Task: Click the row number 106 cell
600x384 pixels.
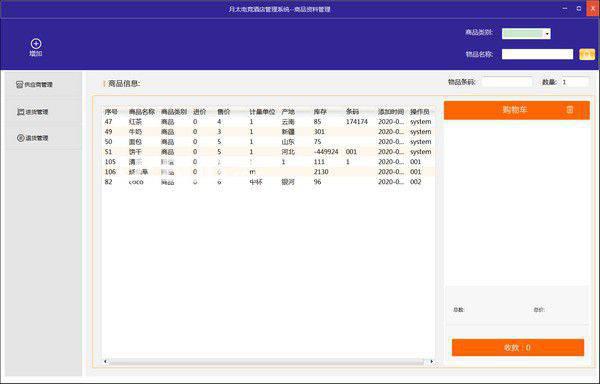Action: click(110, 172)
